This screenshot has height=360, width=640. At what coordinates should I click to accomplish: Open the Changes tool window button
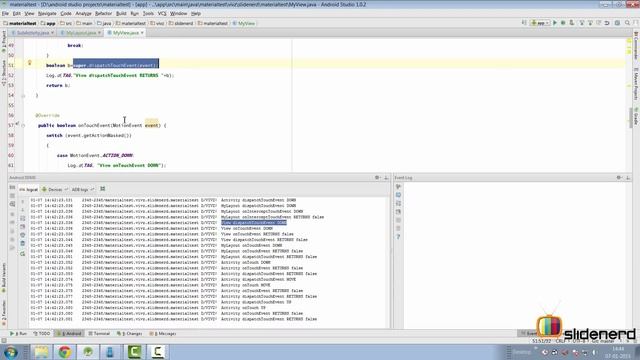point(129,333)
